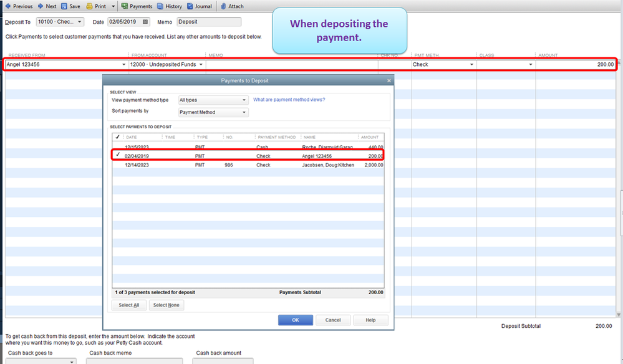Click the Amount column header in dialog

pyautogui.click(x=370, y=137)
